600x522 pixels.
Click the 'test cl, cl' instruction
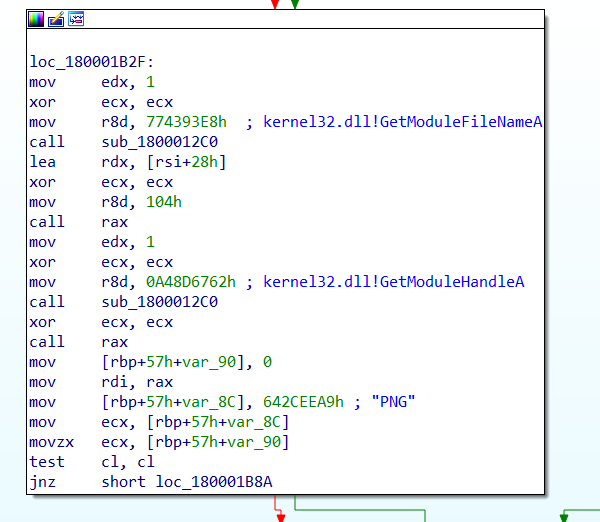[92, 462]
